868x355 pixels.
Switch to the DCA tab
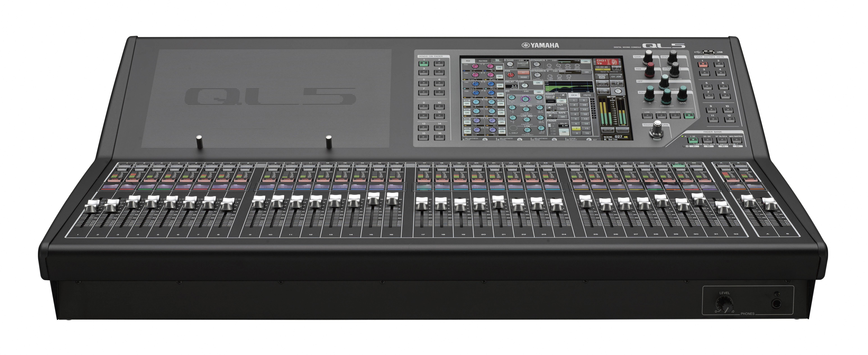coord(574,95)
